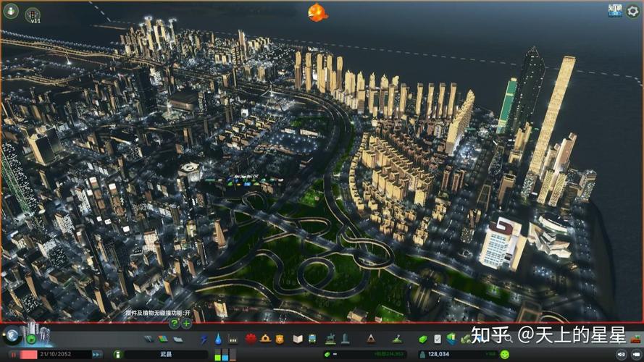
Task: Open the Healthcare services menu
Action: point(251,339)
